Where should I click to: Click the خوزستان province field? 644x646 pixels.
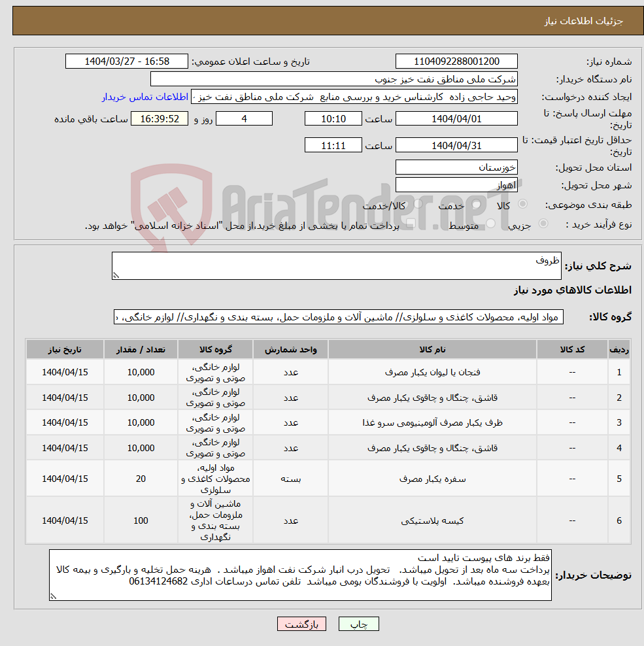[456, 167]
